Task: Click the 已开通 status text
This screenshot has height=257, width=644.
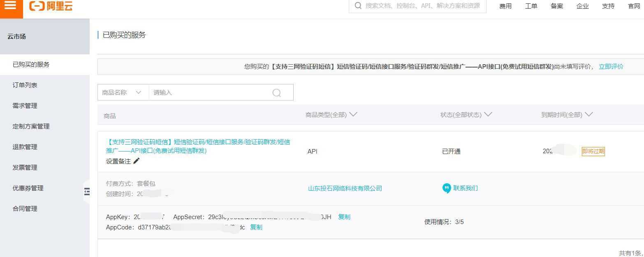Action: (x=451, y=151)
